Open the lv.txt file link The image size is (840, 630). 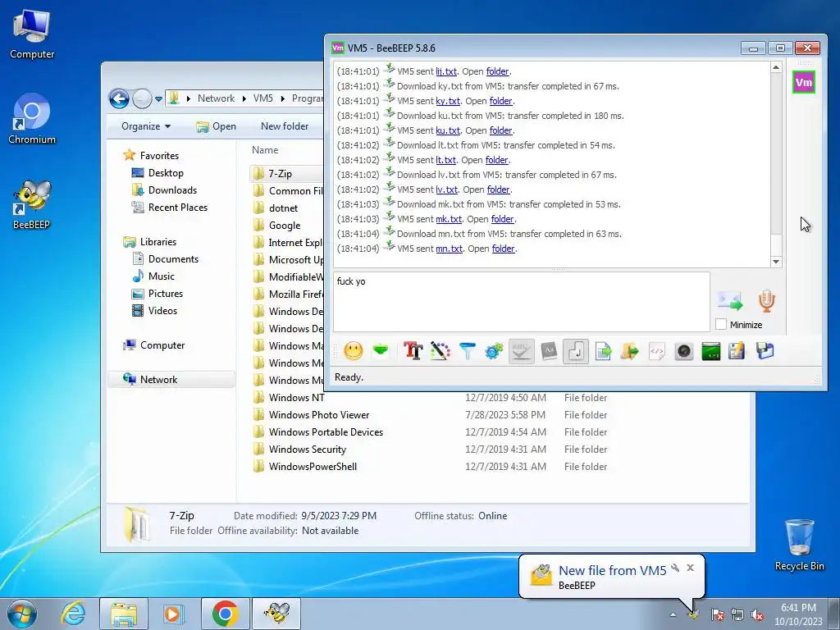447,189
